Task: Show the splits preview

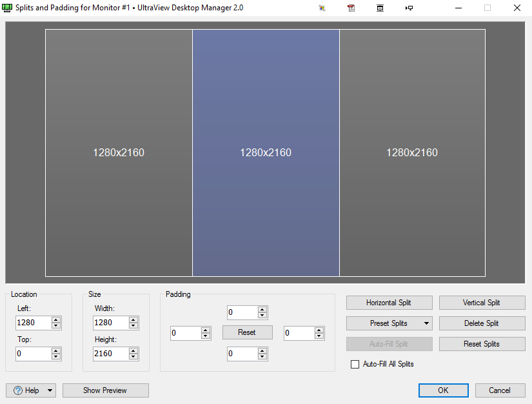Action: point(106,390)
